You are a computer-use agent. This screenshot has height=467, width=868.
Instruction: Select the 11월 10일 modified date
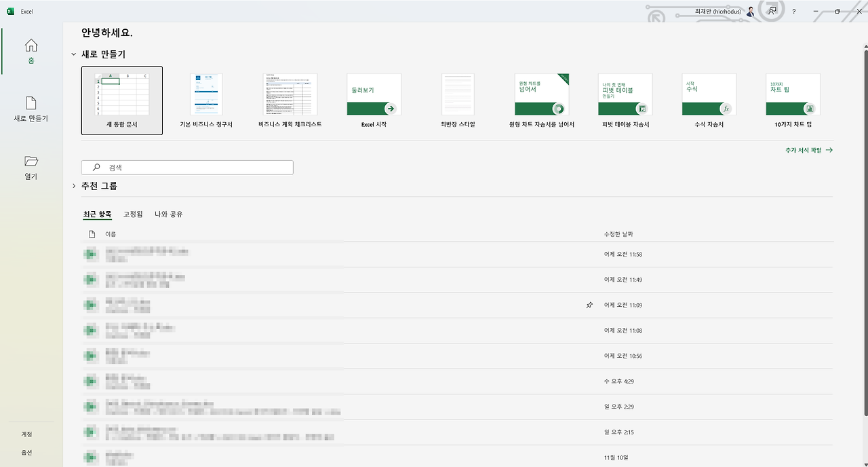click(616, 457)
